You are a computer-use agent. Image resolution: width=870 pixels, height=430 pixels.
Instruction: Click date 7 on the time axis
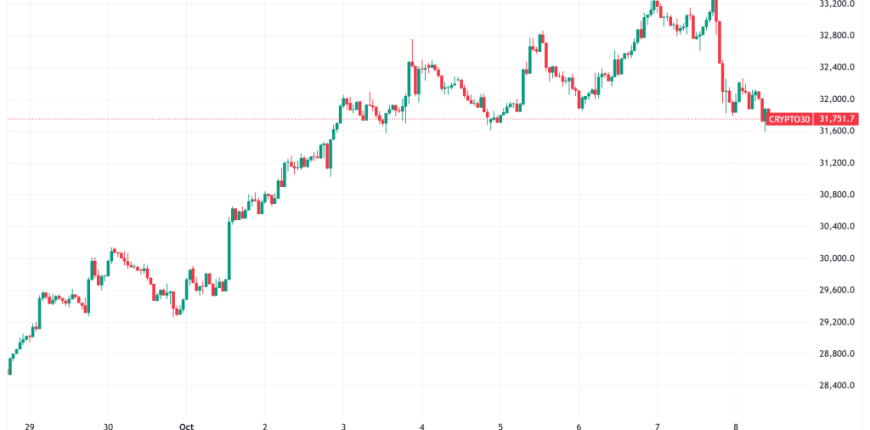tap(657, 423)
